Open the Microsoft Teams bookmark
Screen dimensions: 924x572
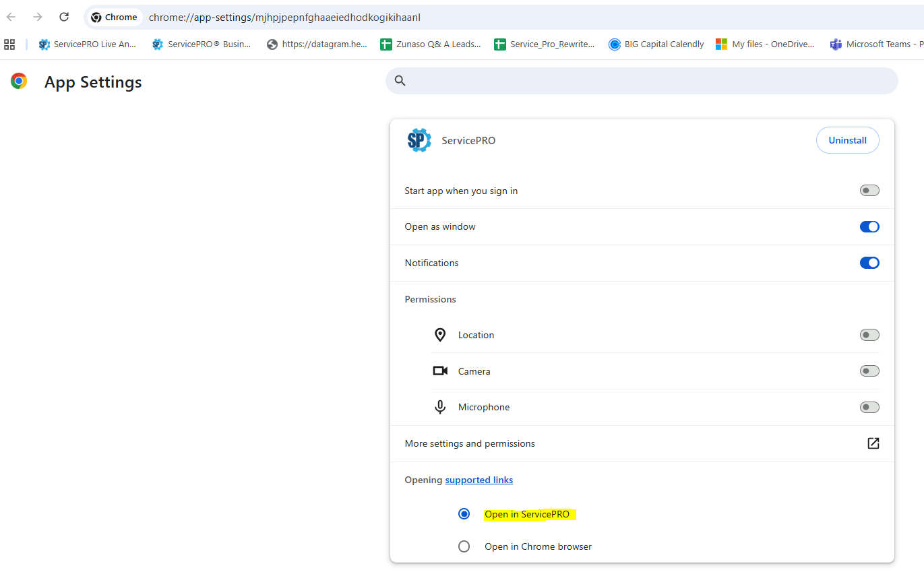point(876,44)
